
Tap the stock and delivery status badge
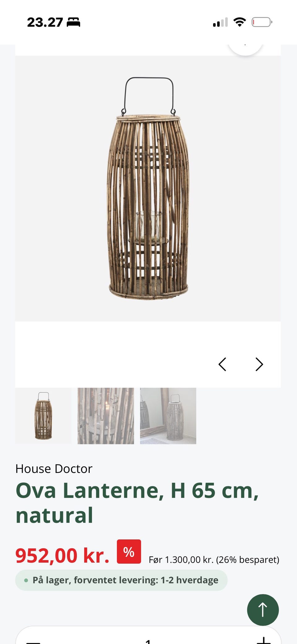(121, 580)
